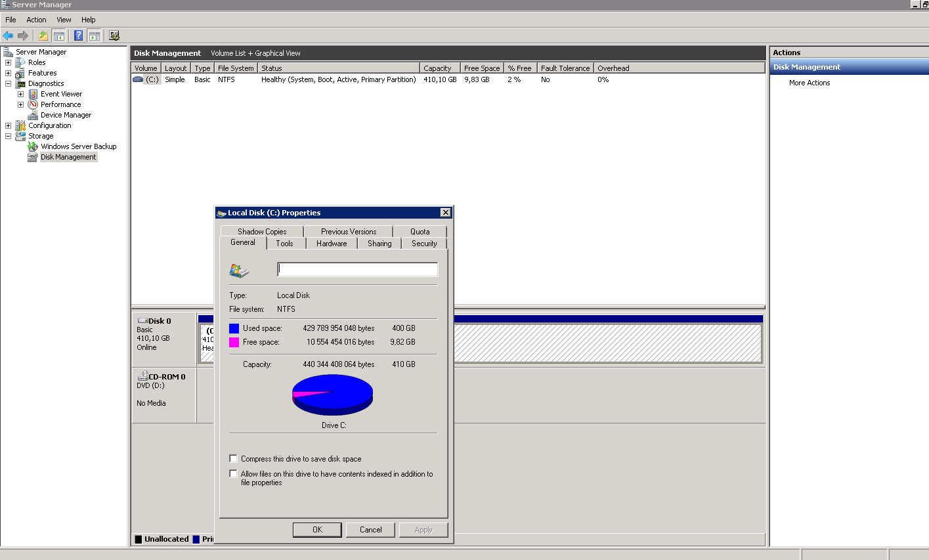
Task: Click the blue Used space color swatch
Action: 234,328
